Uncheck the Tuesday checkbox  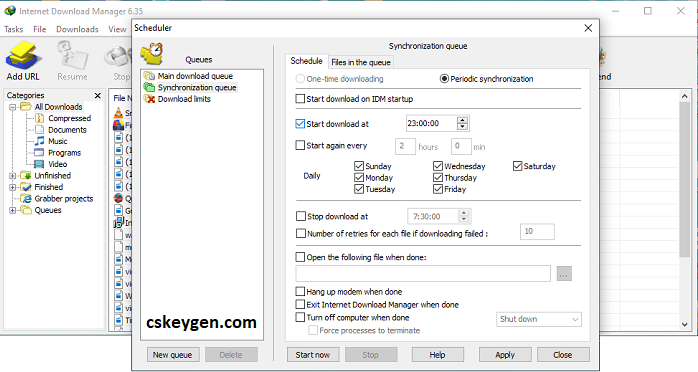(359, 189)
